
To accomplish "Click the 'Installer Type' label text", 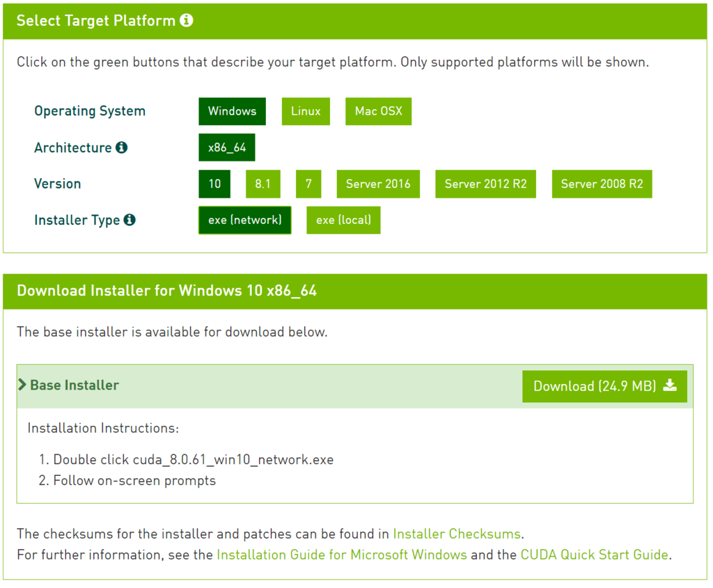I will coord(77,221).
